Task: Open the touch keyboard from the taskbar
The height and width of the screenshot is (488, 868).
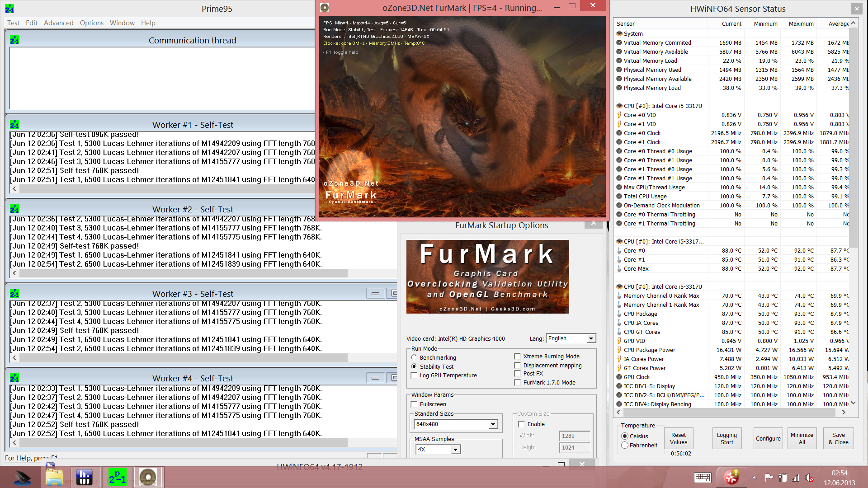Action: (x=703, y=478)
